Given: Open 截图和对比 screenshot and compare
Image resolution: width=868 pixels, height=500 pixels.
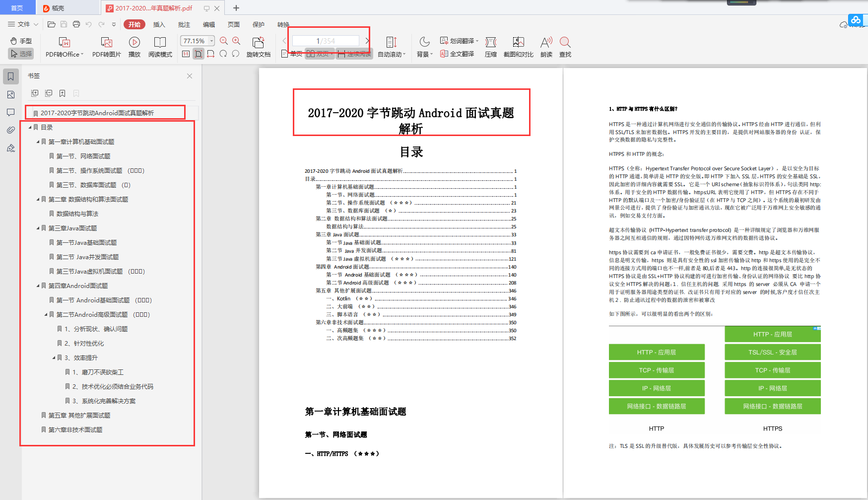Looking at the screenshot, I should coord(518,47).
